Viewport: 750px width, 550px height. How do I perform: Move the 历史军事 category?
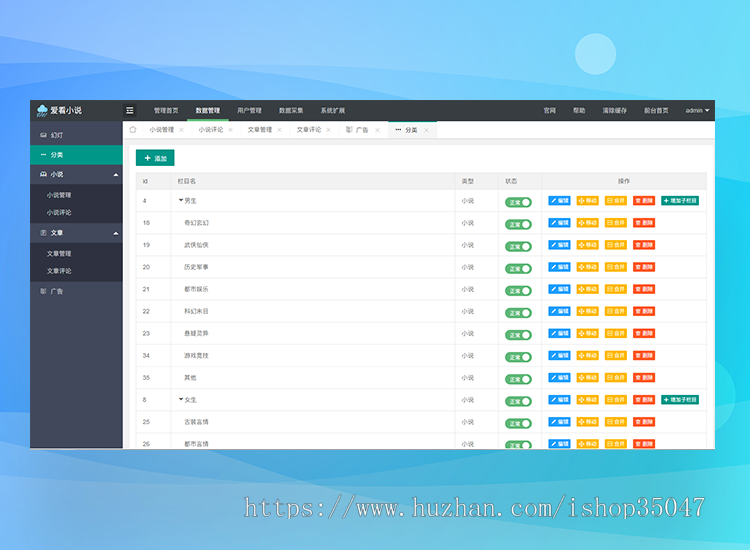[587, 267]
